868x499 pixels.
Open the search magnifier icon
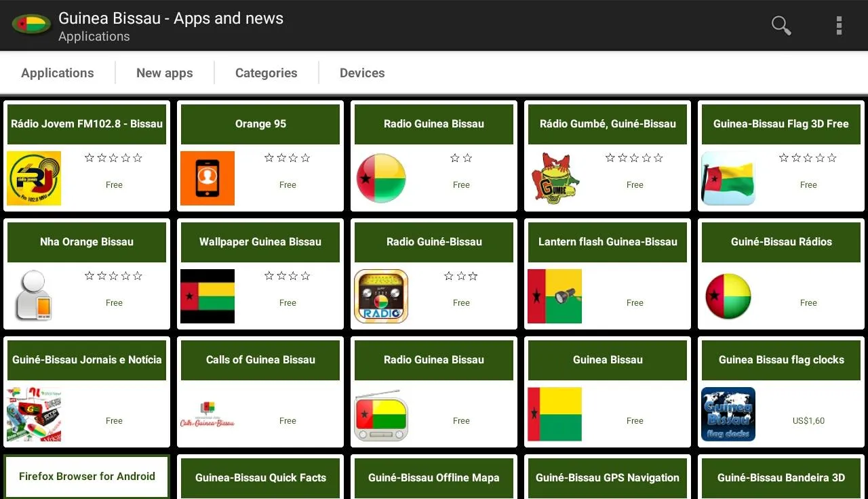click(x=781, y=26)
